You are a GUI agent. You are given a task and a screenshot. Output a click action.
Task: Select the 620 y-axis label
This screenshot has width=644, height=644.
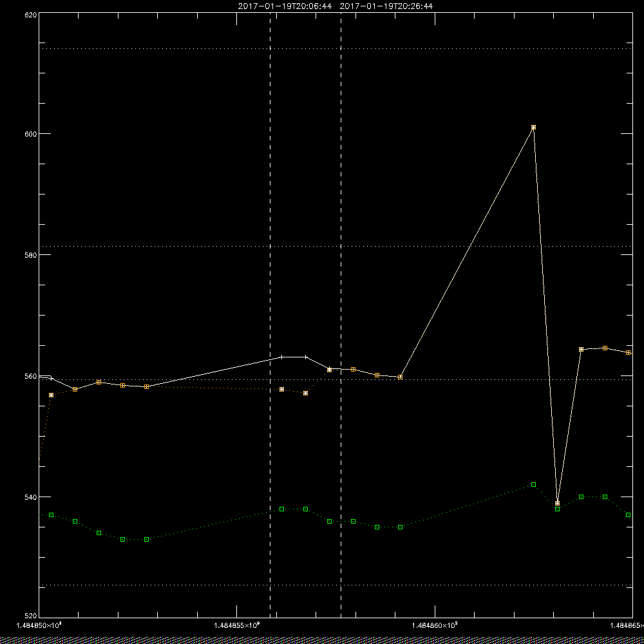coord(31,15)
